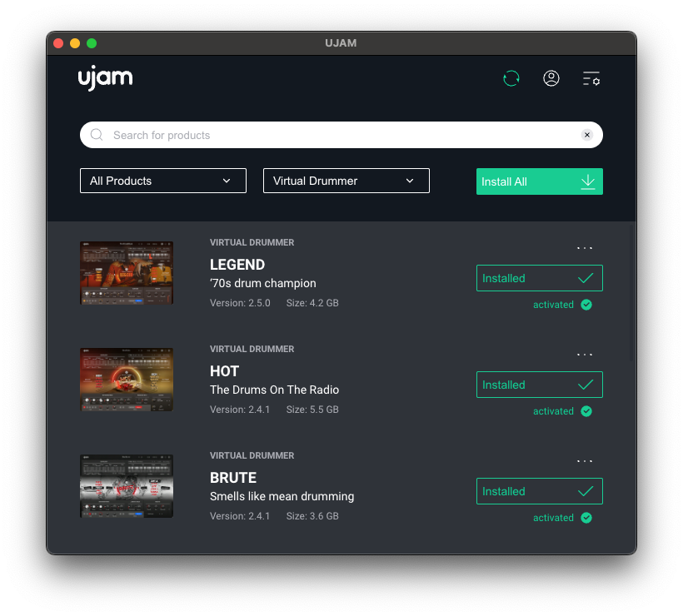683x616 pixels.
Task: Select the LEGEND product title
Action: pyautogui.click(x=237, y=265)
